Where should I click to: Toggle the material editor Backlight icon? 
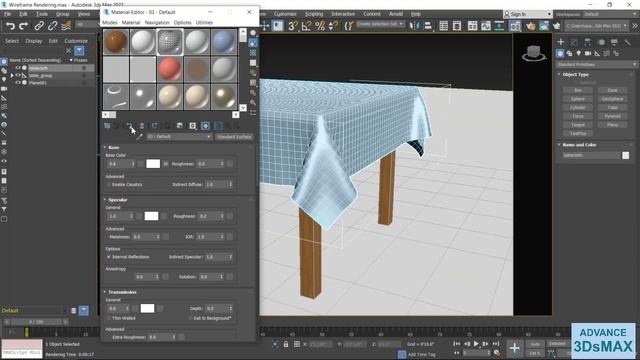click(253, 43)
